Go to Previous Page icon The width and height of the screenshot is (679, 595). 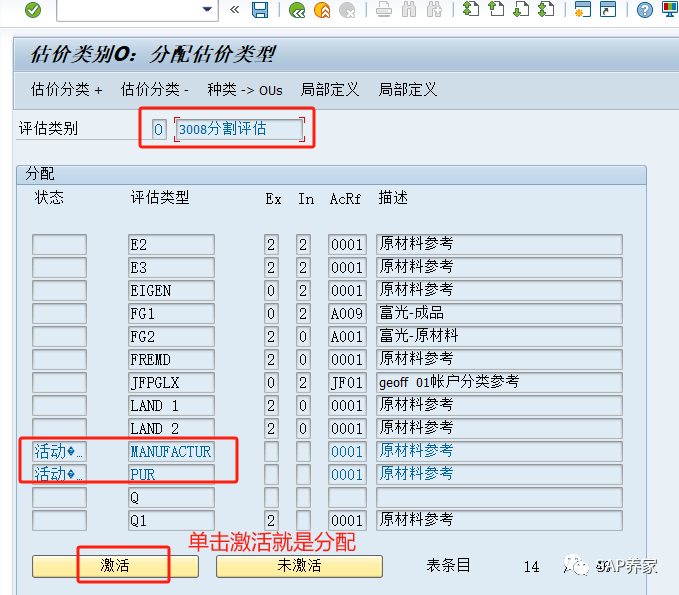coord(496,9)
